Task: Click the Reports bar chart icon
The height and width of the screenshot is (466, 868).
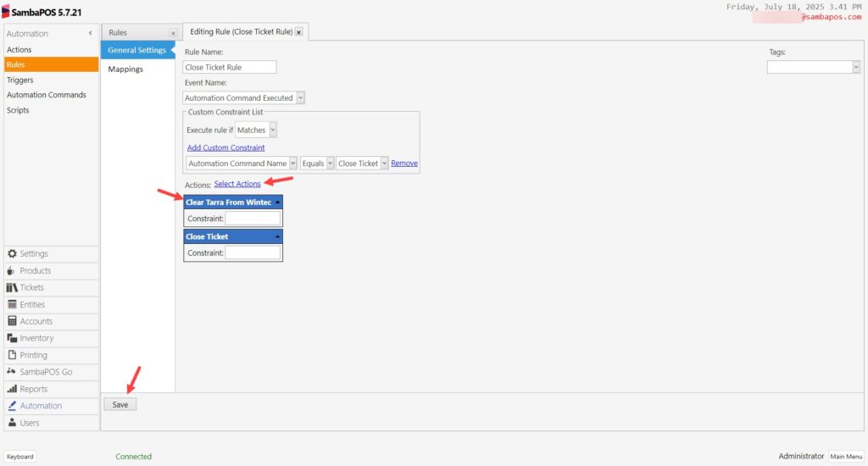Action: pyautogui.click(x=12, y=389)
